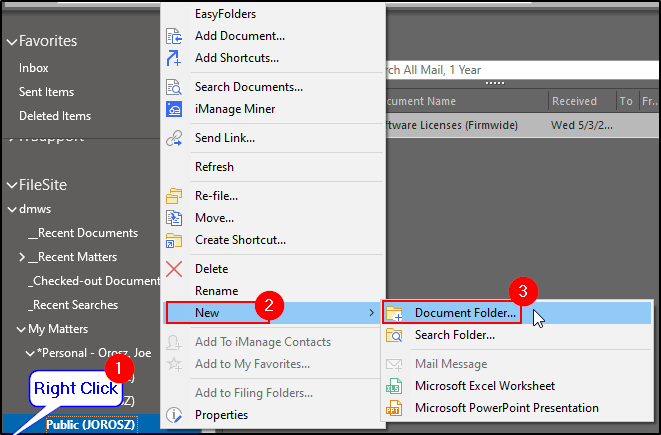Click the Document Folder icon in submenu

394,313
